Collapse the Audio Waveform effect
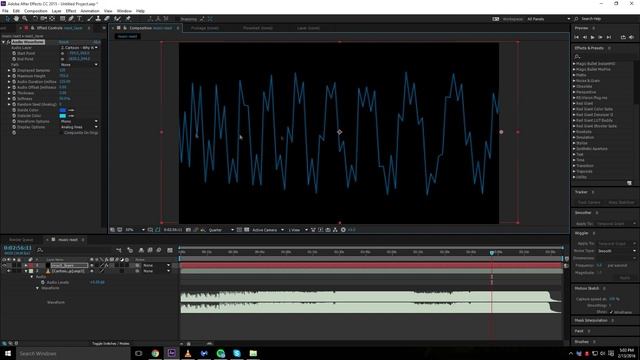Image resolution: width=640 pixels, height=360 pixels. click(x=4, y=42)
